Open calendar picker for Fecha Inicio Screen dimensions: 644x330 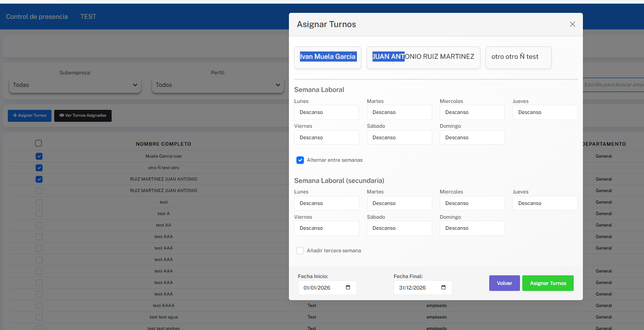click(348, 288)
